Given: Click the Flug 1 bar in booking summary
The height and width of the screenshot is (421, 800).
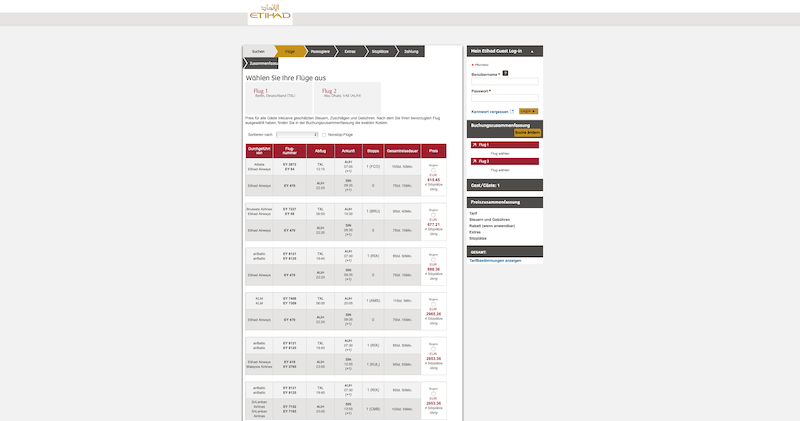Looking at the screenshot, I should [505, 145].
